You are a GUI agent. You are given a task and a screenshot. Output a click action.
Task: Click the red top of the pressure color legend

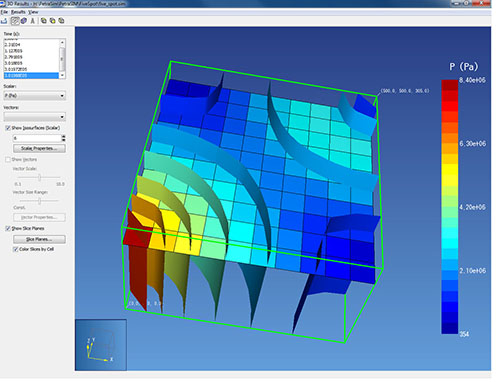click(x=450, y=85)
